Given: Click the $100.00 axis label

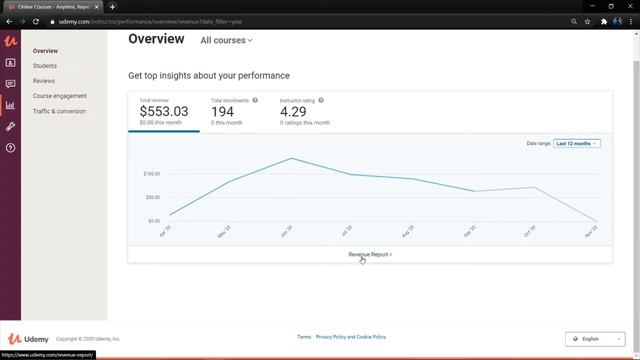Looking at the screenshot, I should 151,174.
